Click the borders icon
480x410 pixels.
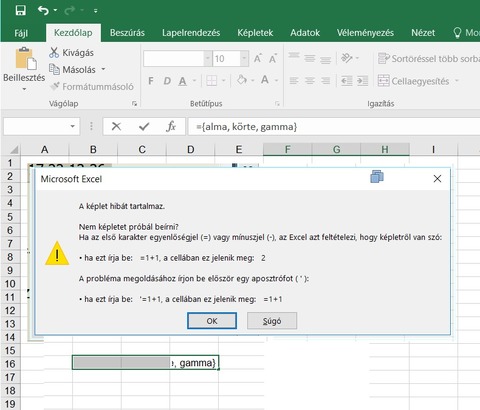click(212, 81)
